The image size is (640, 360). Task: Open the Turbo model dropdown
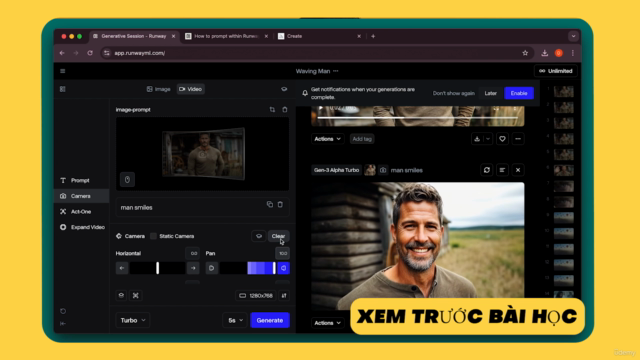click(133, 320)
